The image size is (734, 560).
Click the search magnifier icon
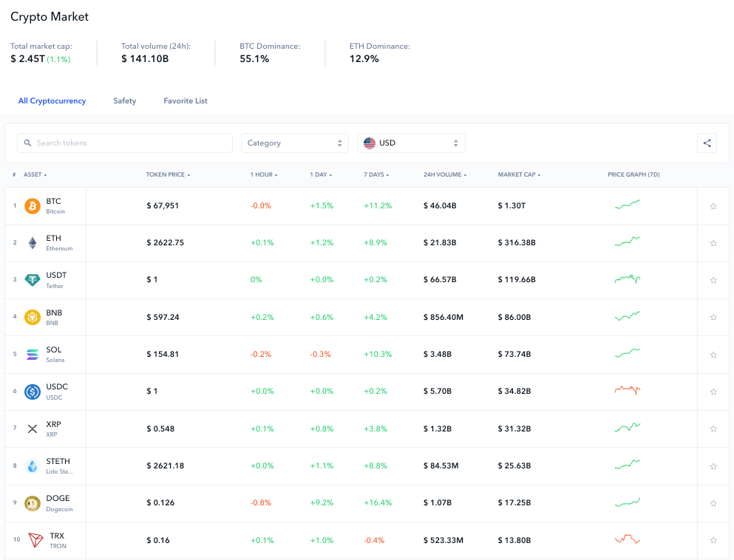[27, 143]
